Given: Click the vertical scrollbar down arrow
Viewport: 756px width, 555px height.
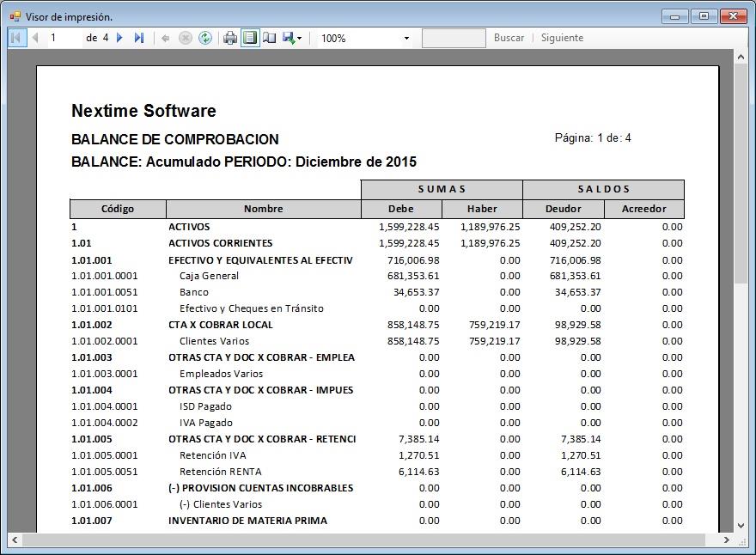Looking at the screenshot, I should 741,526.
